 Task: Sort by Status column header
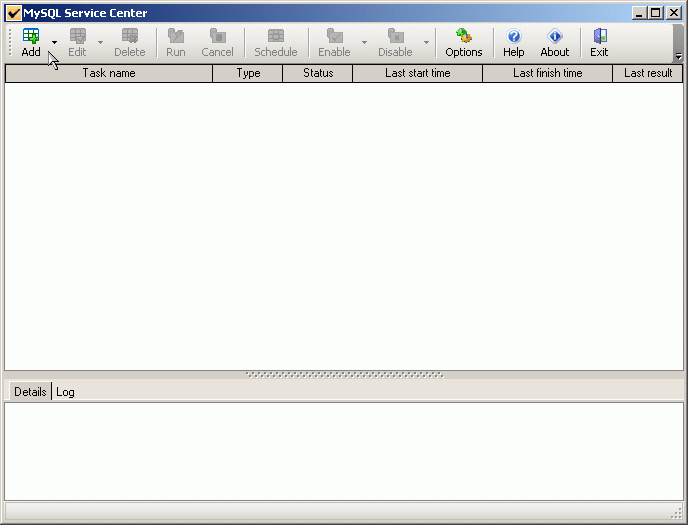pos(318,73)
